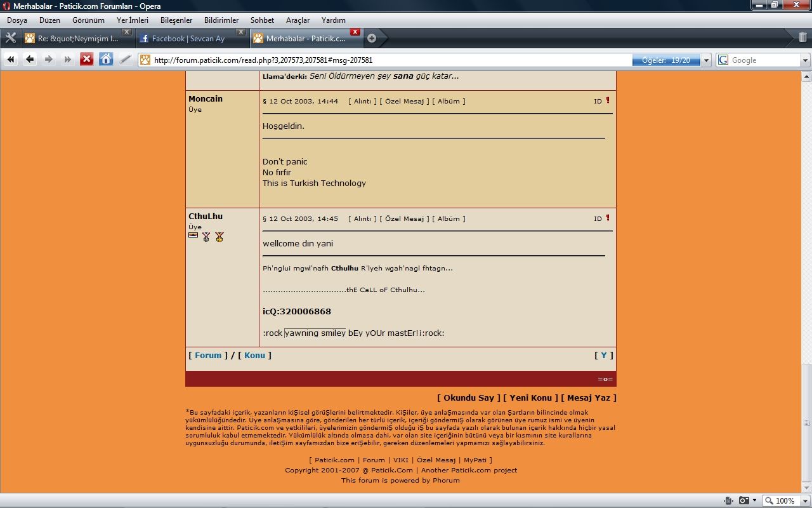Click the Konu link below the posts

pos(254,355)
